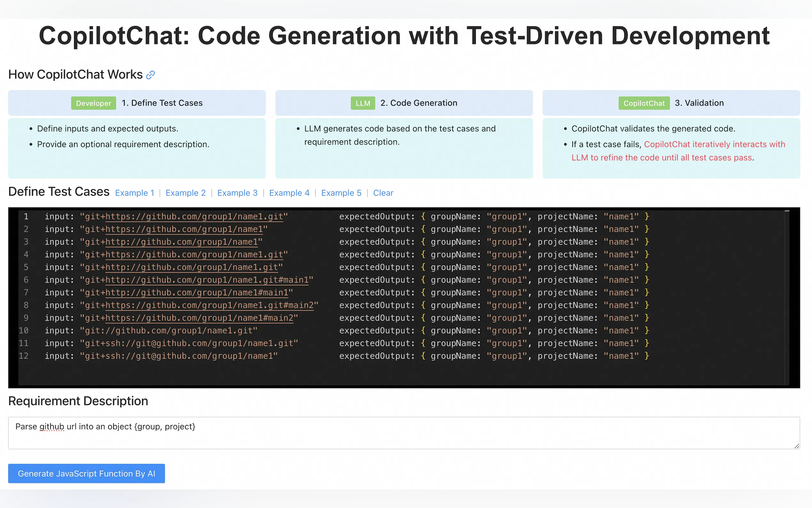
Task: Click the green LLM badge
Action: 363,103
